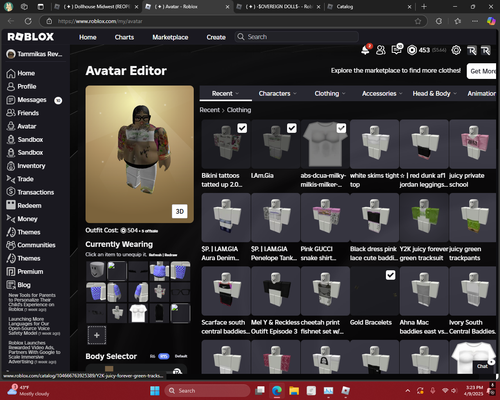The height and width of the screenshot is (400, 500).
Task: Open File Explorer from taskbar
Action: [x=294, y=391]
